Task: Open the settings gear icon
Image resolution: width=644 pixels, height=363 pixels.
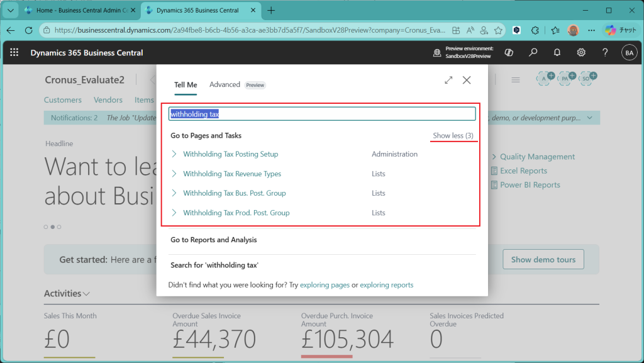Action: point(581,53)
